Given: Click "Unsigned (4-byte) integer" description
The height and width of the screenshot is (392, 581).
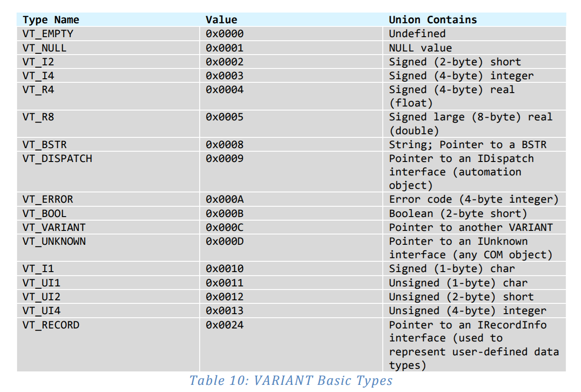Looking at the screenshot, I should 467,311.
